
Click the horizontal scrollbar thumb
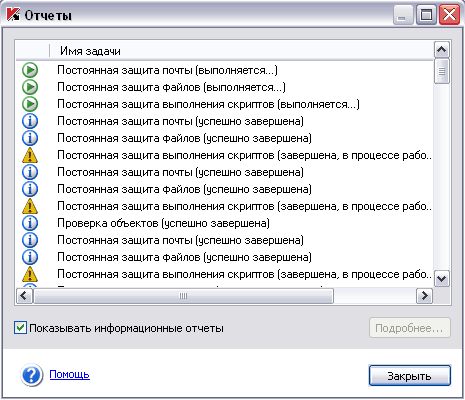pyautogui.click(x=183, y=296)
